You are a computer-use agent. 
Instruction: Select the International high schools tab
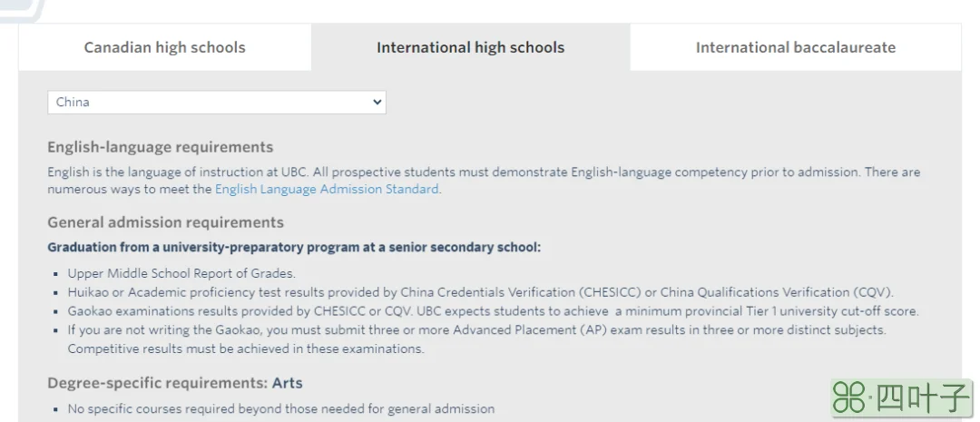(471, 47)
